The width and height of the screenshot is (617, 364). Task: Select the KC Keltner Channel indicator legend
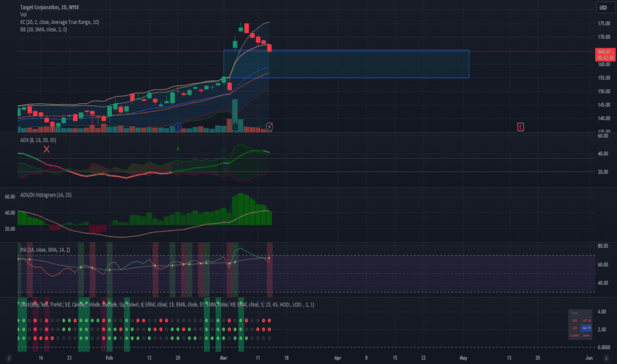click(60, 22)
